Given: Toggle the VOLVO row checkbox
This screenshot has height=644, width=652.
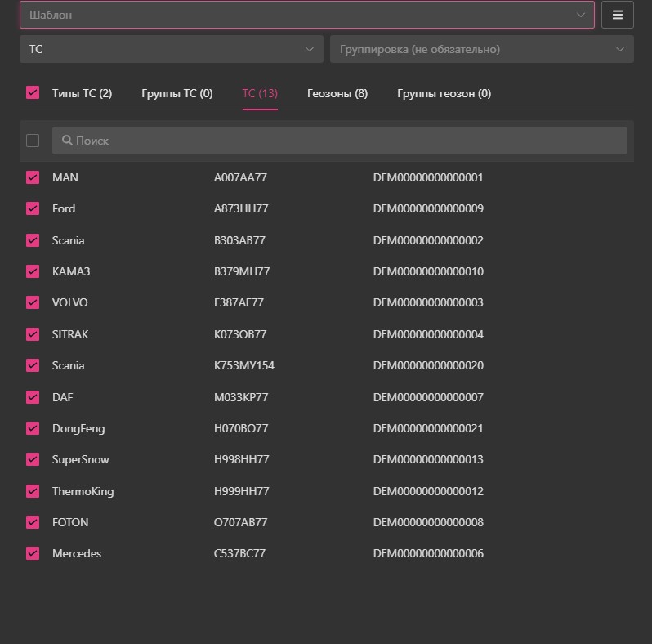Looking at the screenshot, I should pyautogui.click(x=33, y=302).
